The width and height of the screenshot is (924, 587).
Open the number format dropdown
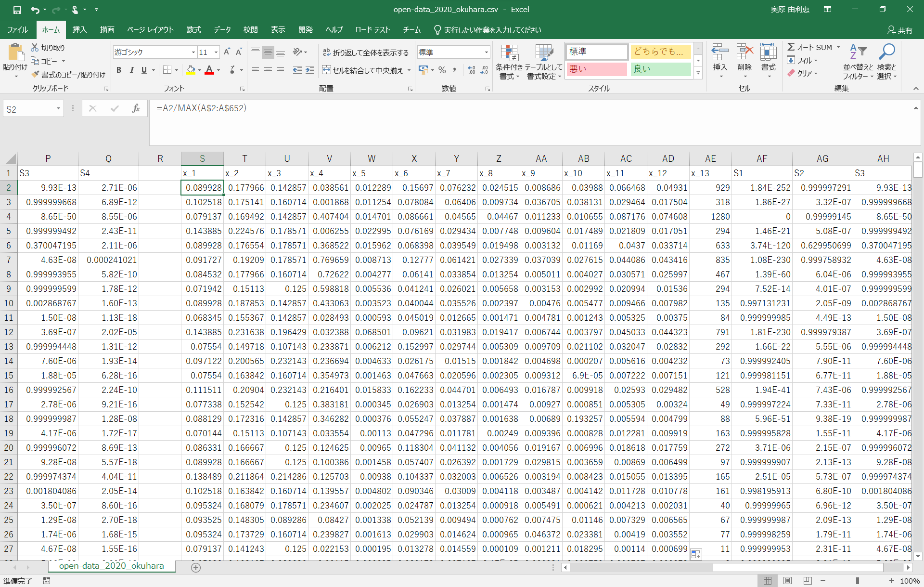tap(486, 52)
